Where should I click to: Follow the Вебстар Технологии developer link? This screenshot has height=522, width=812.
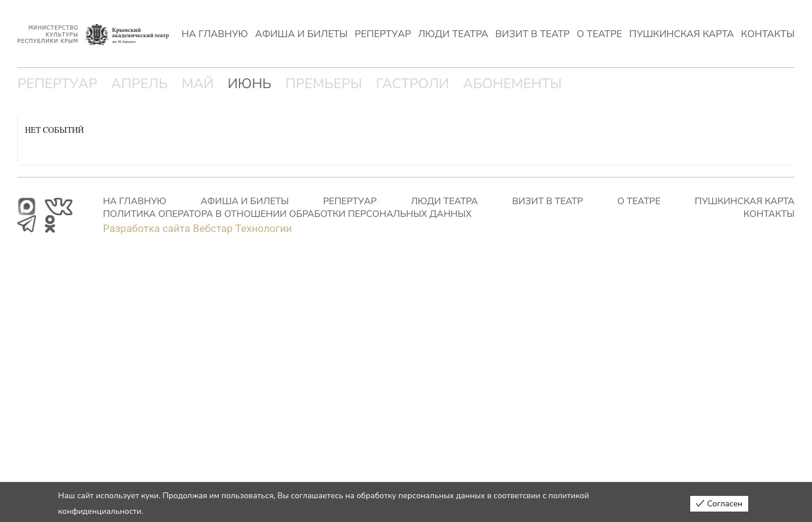pos(197,229)
